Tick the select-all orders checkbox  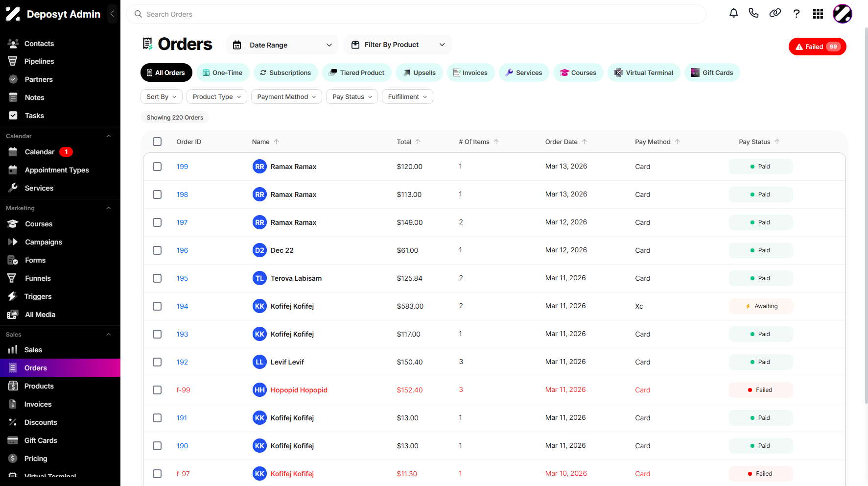point(157,142)
